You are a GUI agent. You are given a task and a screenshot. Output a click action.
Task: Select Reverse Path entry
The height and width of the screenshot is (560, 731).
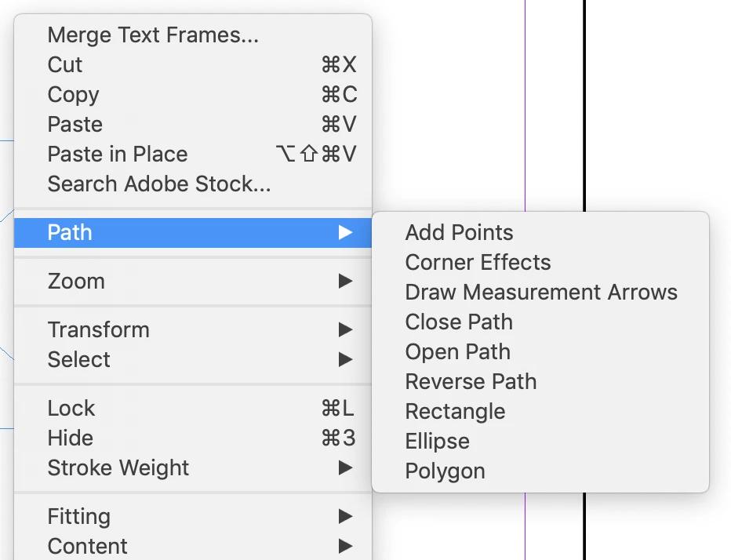pos(471,382)
